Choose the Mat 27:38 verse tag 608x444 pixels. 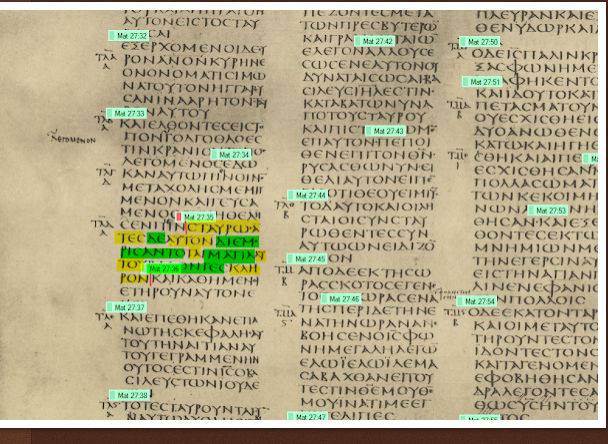pos(130,395)
